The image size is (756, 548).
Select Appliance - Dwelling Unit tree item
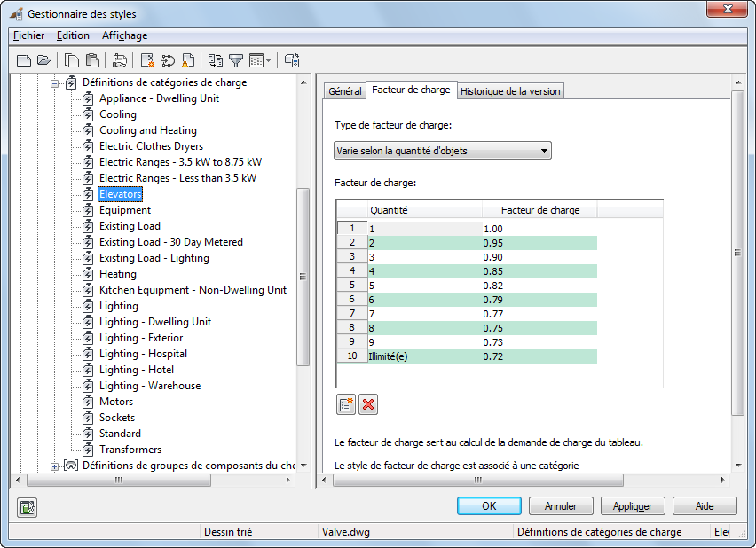coord(159,98)
